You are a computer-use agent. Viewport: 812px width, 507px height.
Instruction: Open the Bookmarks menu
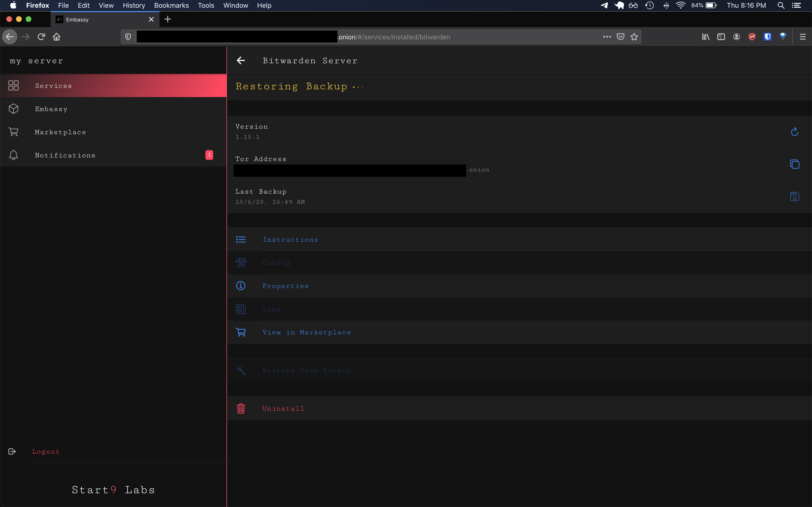pyautogui.click(x=171, y=5)
